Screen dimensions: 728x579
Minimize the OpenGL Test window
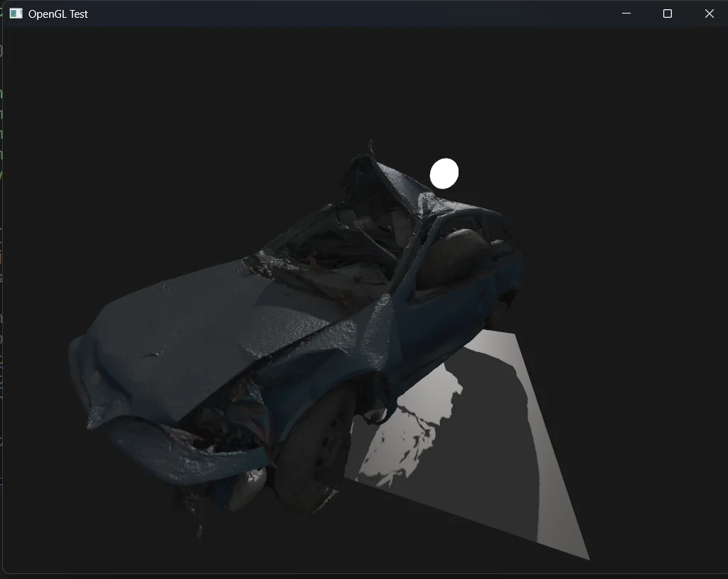click(x=626, y=14)
